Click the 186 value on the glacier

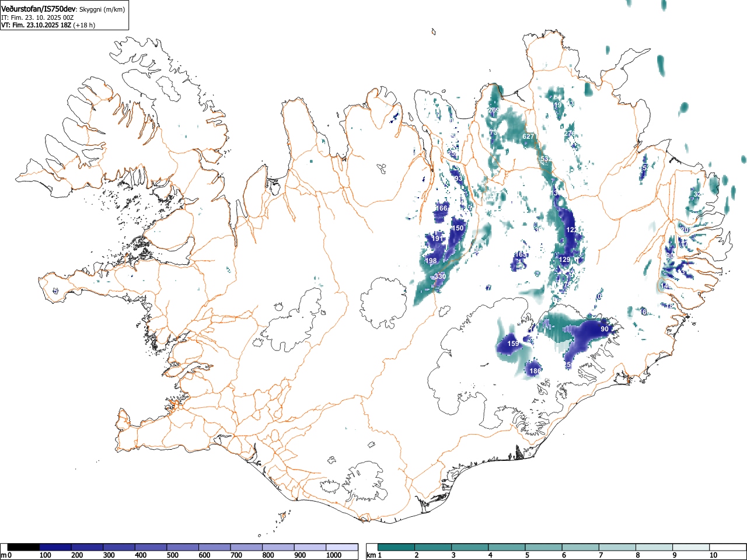click(x=535, y=371)
